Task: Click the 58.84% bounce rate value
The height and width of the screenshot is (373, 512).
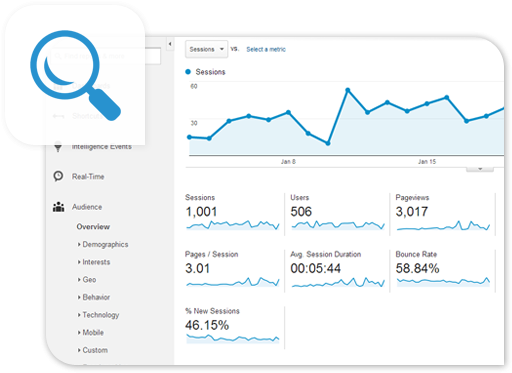Action: click(x=417, y=268)
